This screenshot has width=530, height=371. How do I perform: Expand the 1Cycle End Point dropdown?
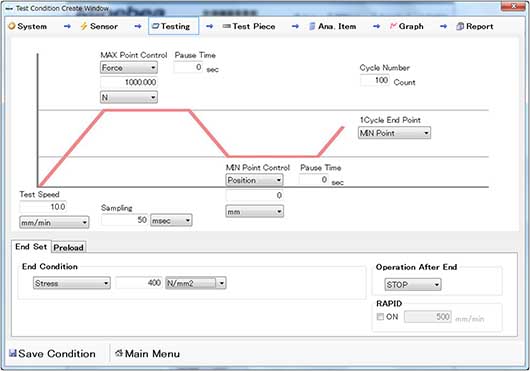pos(394,133)
